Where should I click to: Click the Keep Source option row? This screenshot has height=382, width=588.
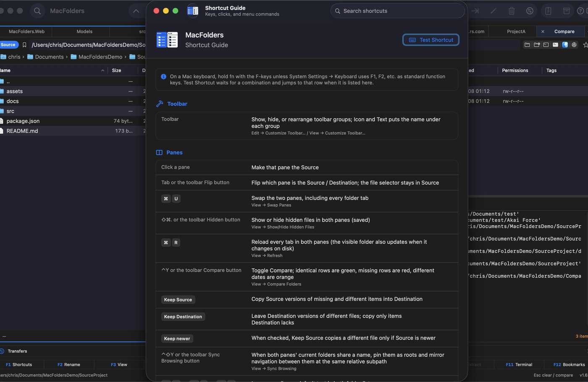[x=307, y=300]
